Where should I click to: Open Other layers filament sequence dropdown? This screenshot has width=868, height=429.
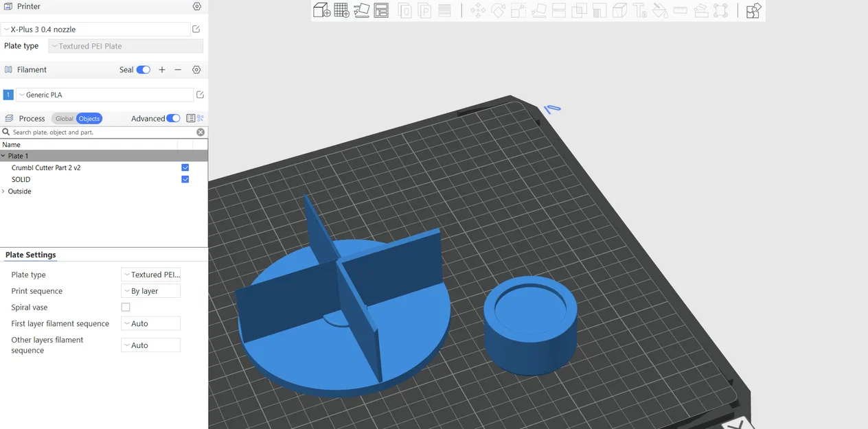151,345
